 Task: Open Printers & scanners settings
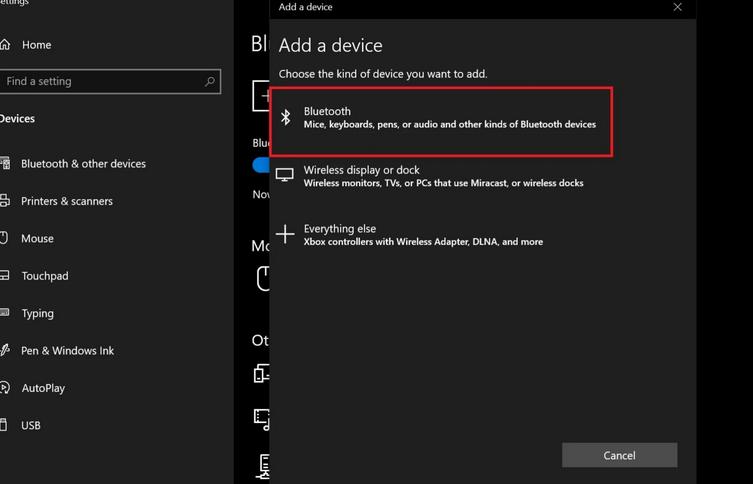pos(67,201)
